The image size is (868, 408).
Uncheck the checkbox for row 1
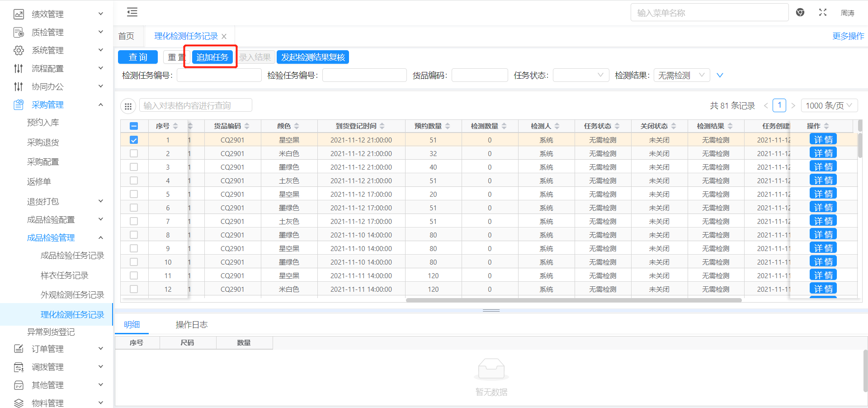[x=134, y=140]
